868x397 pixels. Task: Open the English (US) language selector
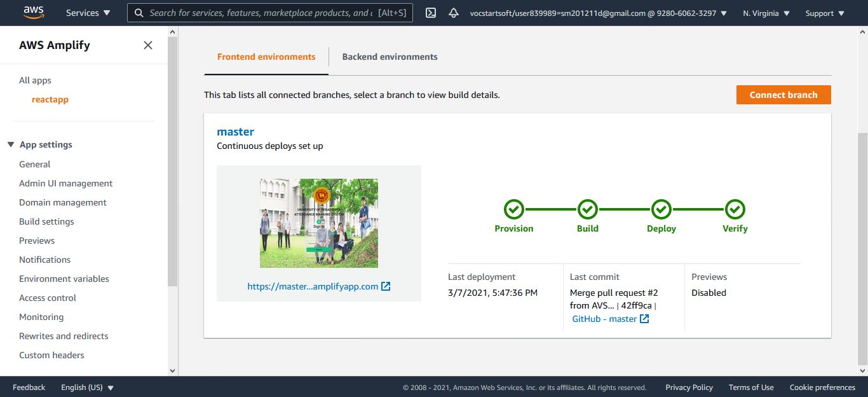pos(87,387)
